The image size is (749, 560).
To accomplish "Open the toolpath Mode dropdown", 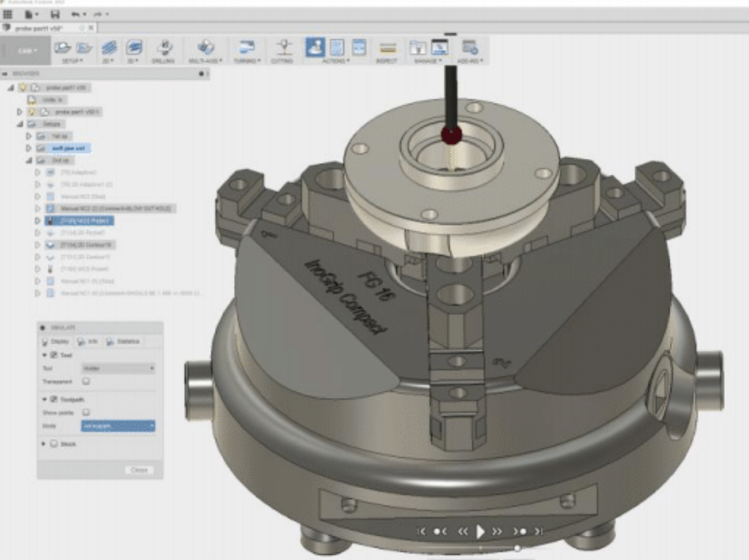I will (x=118, y=426).
